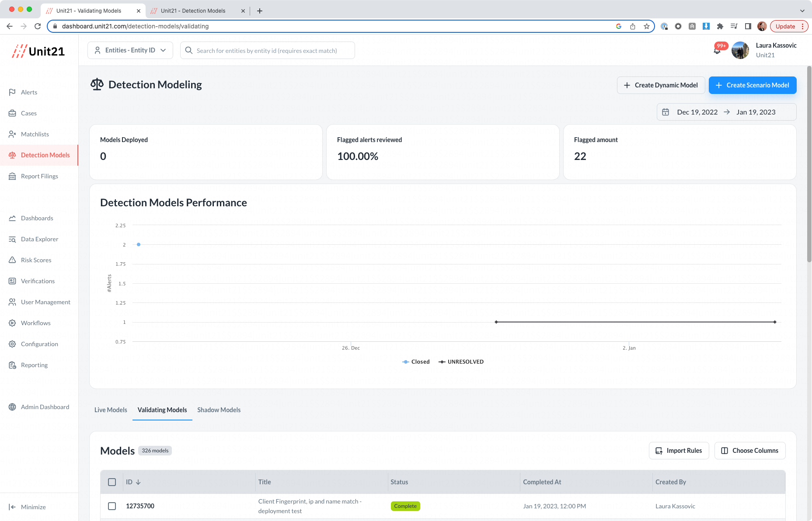Screen dimensions: 812x521
Task: Check the select-all models checkbox
Action: (x=112, y=482)
